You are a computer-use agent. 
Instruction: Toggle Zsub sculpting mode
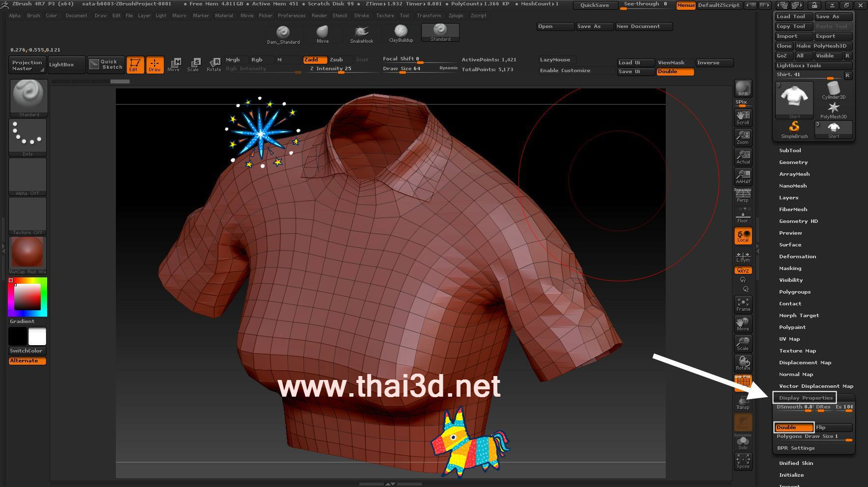point(336,60)
